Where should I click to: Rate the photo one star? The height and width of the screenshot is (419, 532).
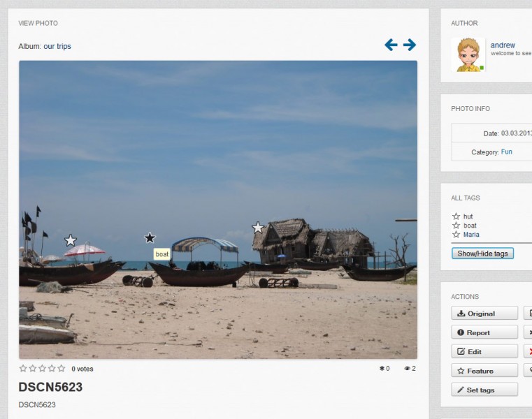pyautogui.click(x=23, y=369)
